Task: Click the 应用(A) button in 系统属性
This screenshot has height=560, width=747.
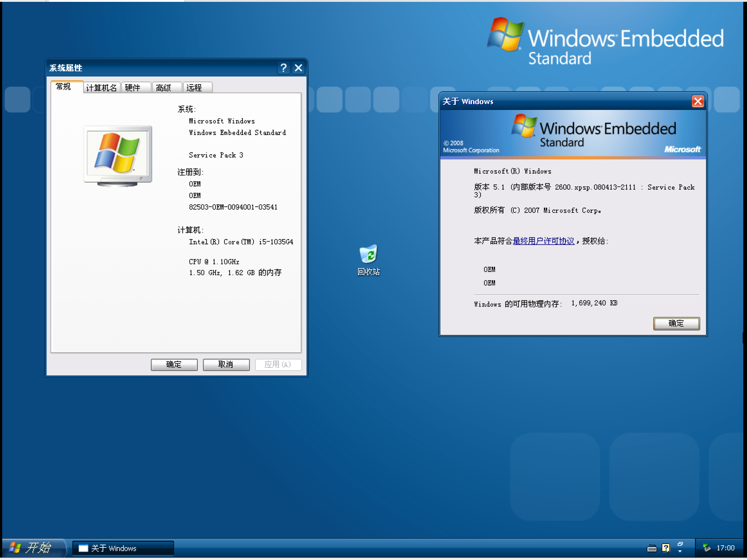Action: (x=278, y=364)
